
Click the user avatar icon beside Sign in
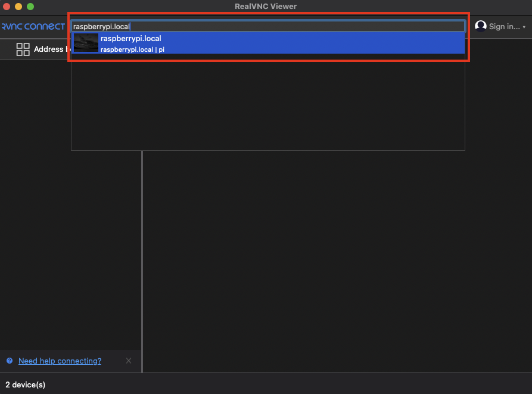480,26
